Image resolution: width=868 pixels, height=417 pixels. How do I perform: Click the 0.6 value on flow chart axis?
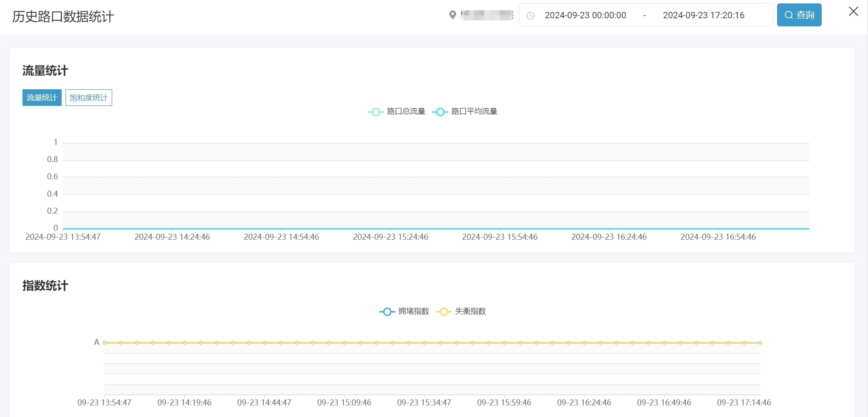point(52,176)
